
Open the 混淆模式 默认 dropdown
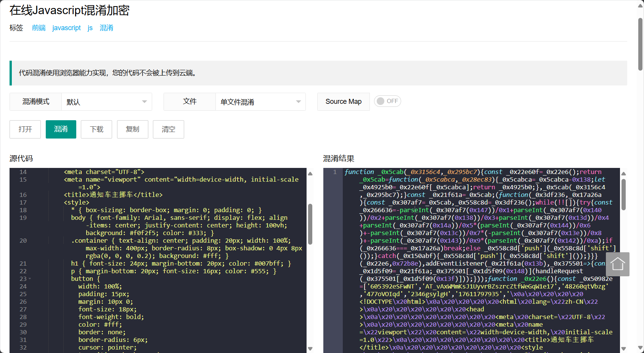click(106, 102)
